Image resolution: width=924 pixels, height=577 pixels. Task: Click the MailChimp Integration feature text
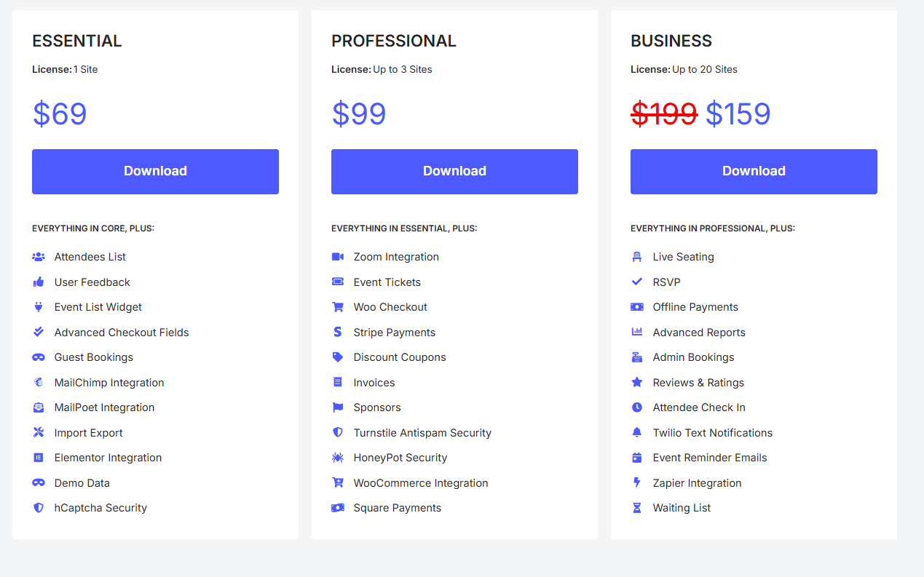coord(109,383)
